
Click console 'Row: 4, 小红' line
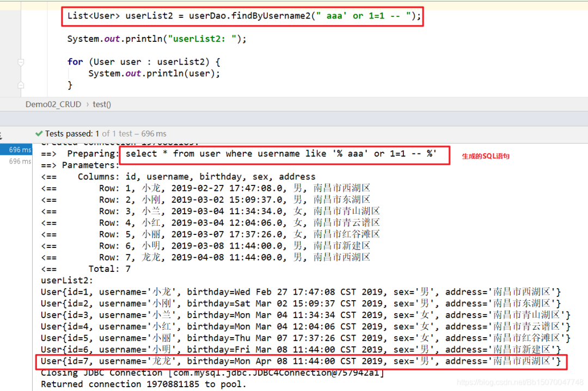coord(210,223)
